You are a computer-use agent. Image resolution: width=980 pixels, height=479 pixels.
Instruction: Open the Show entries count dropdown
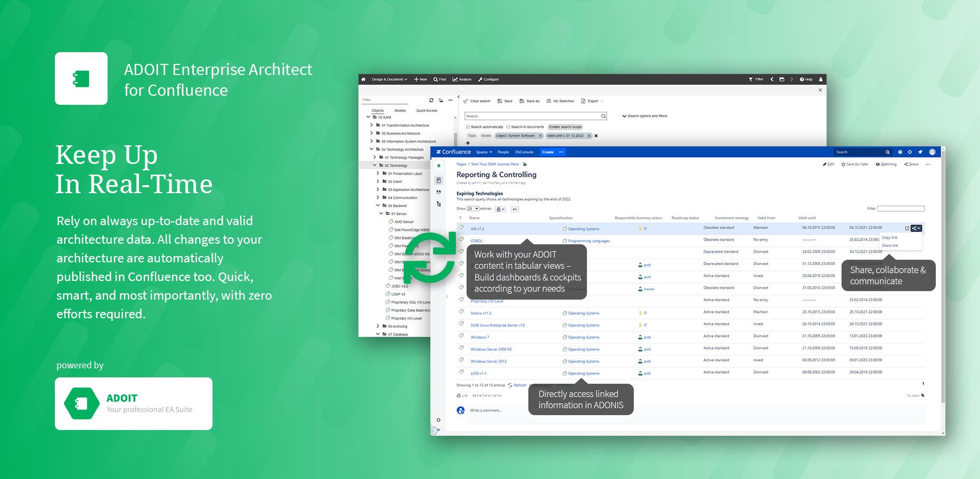pos(473,209)
